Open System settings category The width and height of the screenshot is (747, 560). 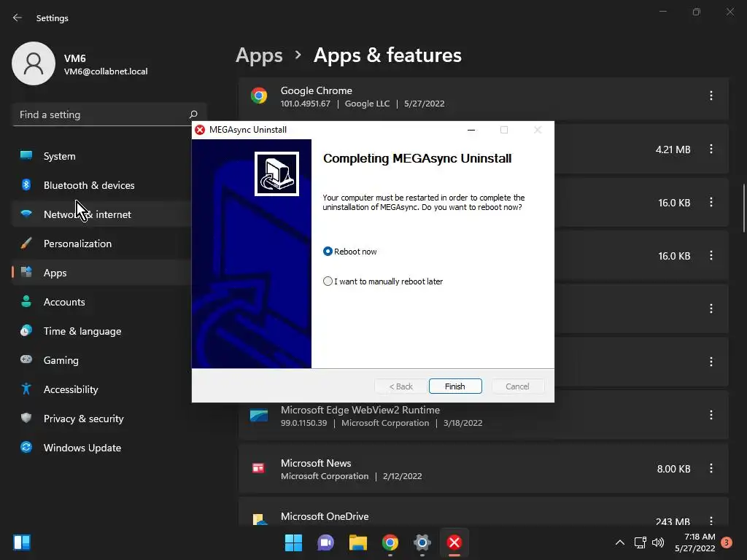tap(102, 156)
